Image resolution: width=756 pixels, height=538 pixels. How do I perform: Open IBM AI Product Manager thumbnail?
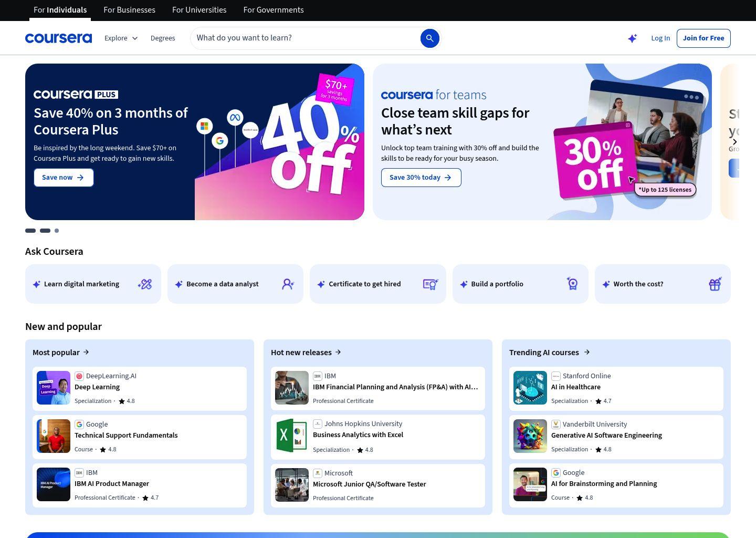point(54,484)
